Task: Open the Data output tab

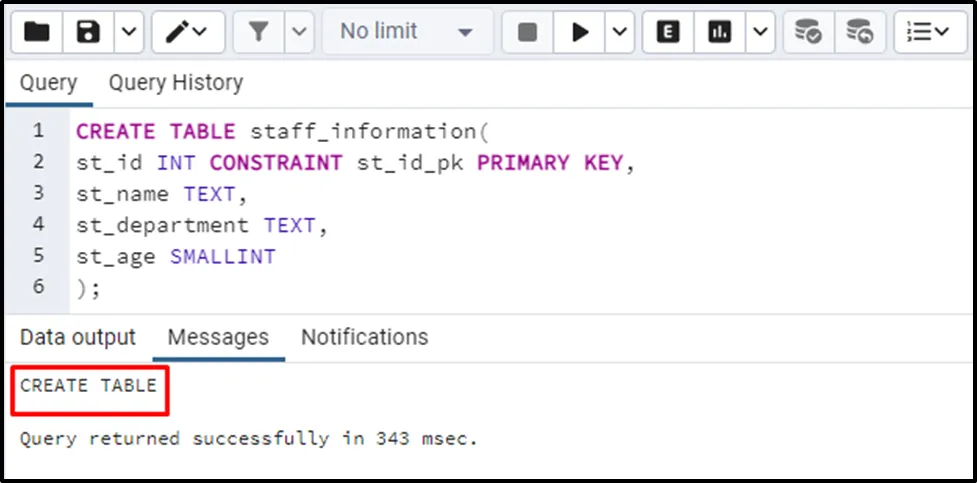Action: (78, 337)
